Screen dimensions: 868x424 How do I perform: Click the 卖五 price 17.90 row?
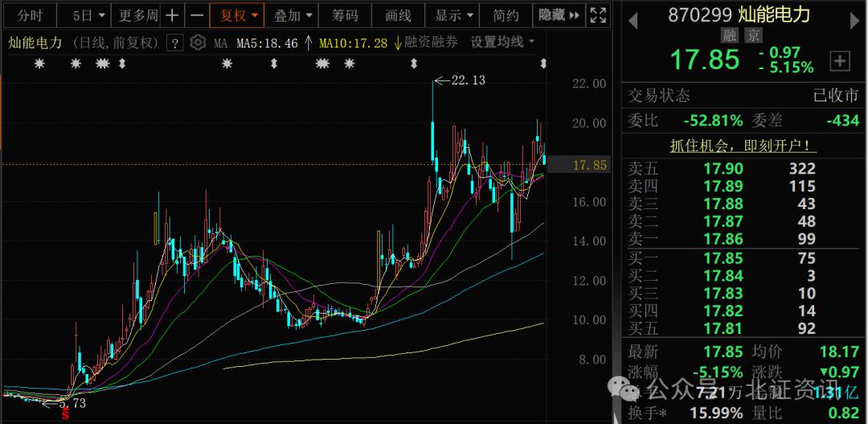pyautogui.click(x=743, y=169)
